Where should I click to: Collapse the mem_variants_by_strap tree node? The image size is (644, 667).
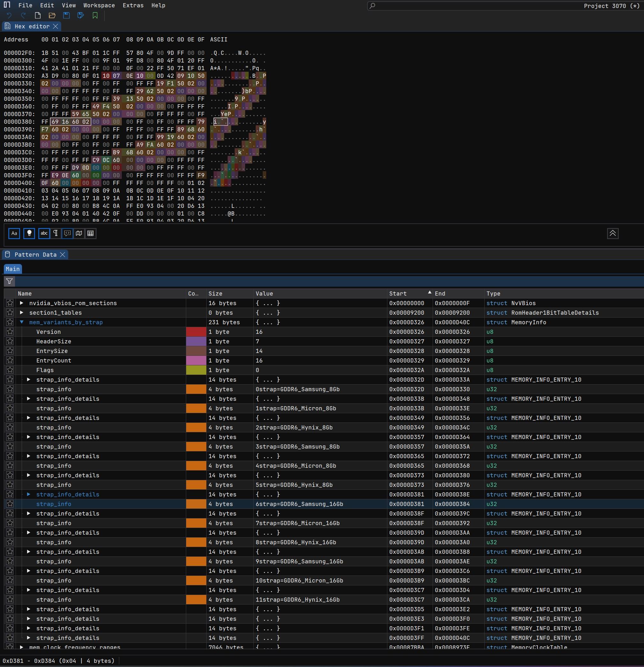tap(22, 322)
